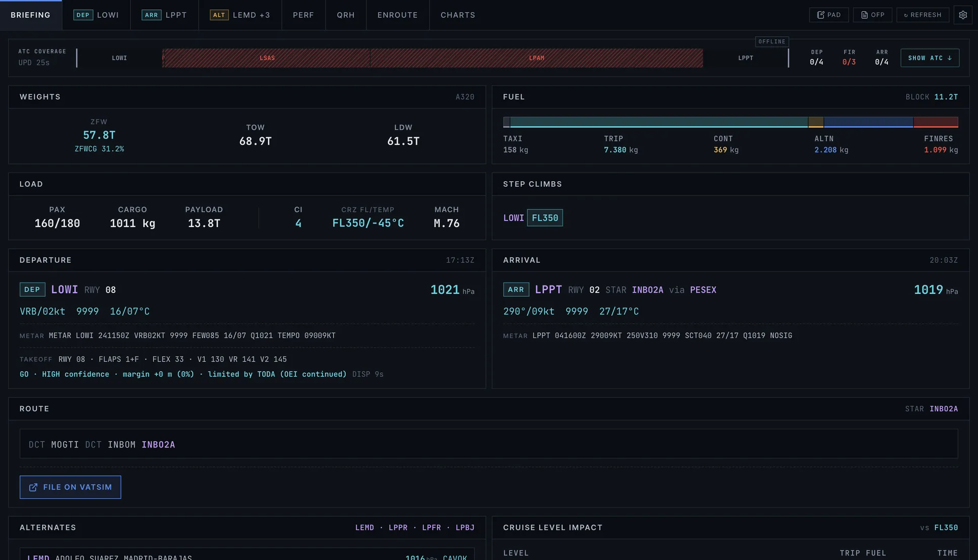
Task: Click the vs FL350 label in Cruise Level Impact
Action: 939,527
